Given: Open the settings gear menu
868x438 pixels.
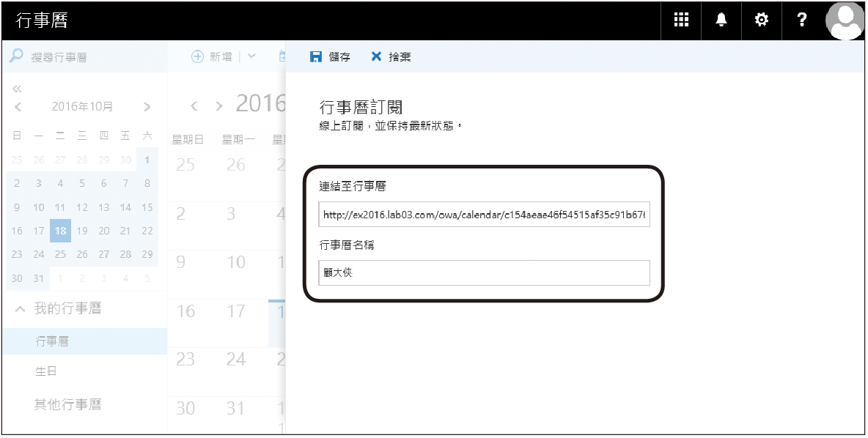Looking at the screenshot, I should (x=762, y=21).
